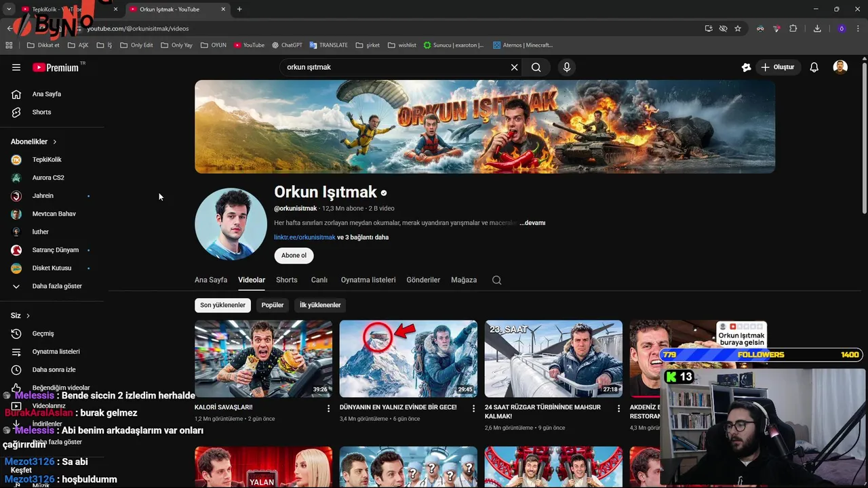Image resolution: width=868 pixels, height=488 pixels.
Task: Open the ChatGPT bookmark
Action: (x=287, y=45)
